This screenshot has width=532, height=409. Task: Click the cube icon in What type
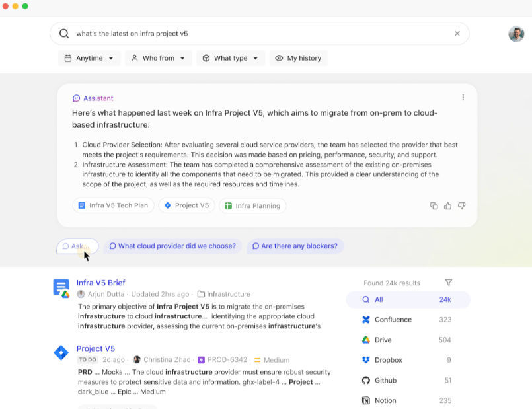206,58
